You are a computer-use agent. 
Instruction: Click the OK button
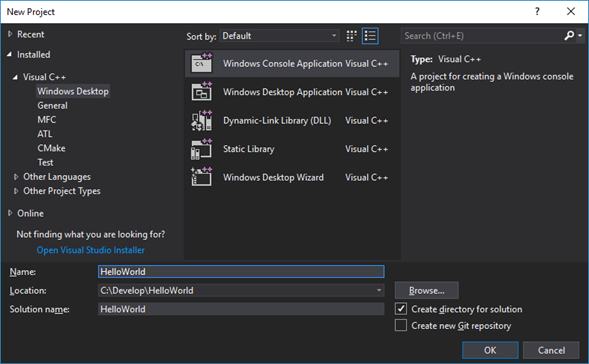tap(490, 350)
